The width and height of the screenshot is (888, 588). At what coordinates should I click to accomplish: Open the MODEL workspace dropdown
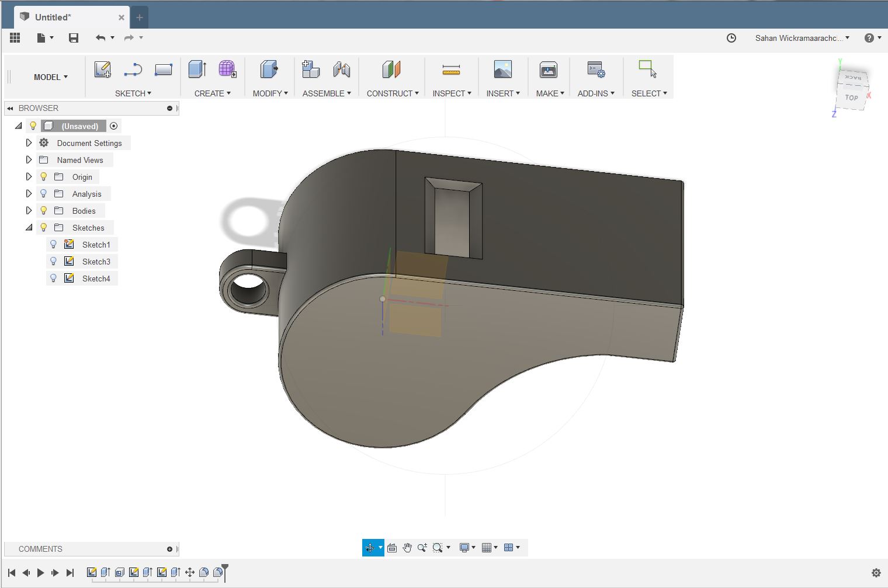click(51, 77)
